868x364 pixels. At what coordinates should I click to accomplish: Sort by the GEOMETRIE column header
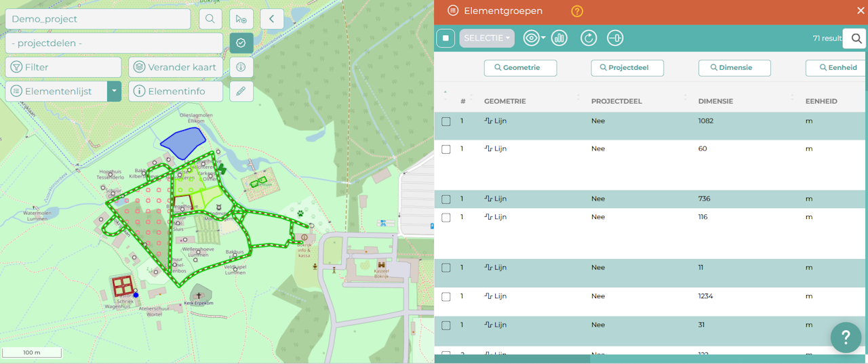point(505,101)
